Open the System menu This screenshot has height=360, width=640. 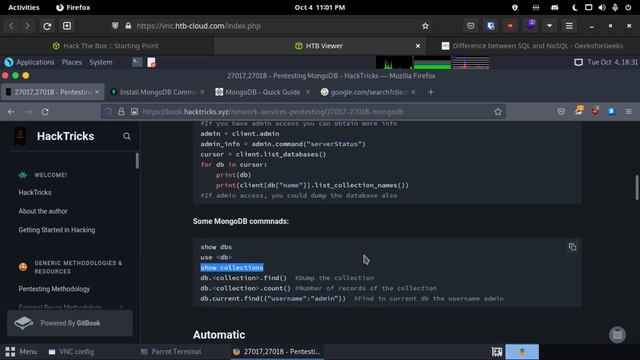(x=100, y=62)
